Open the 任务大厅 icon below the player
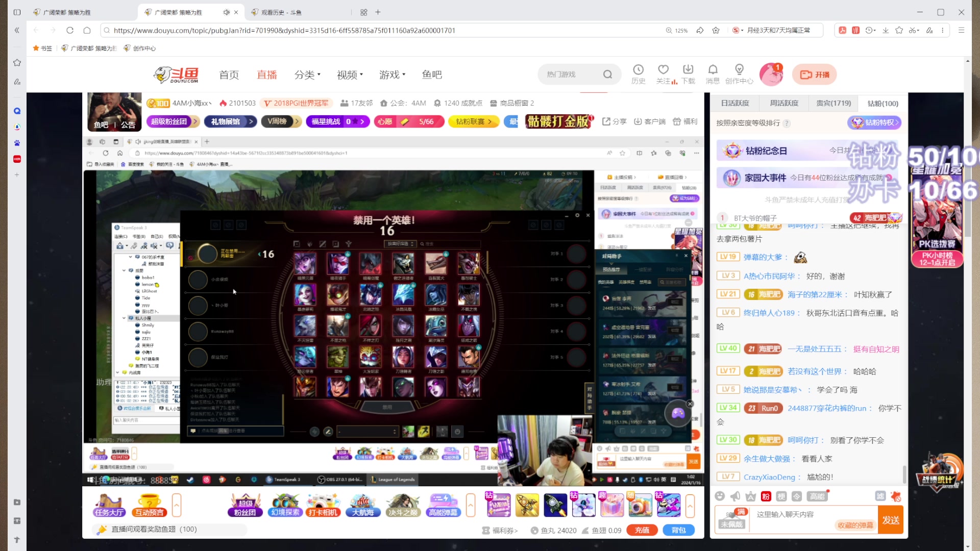This screenshot has width=980, height=551. 109,505
